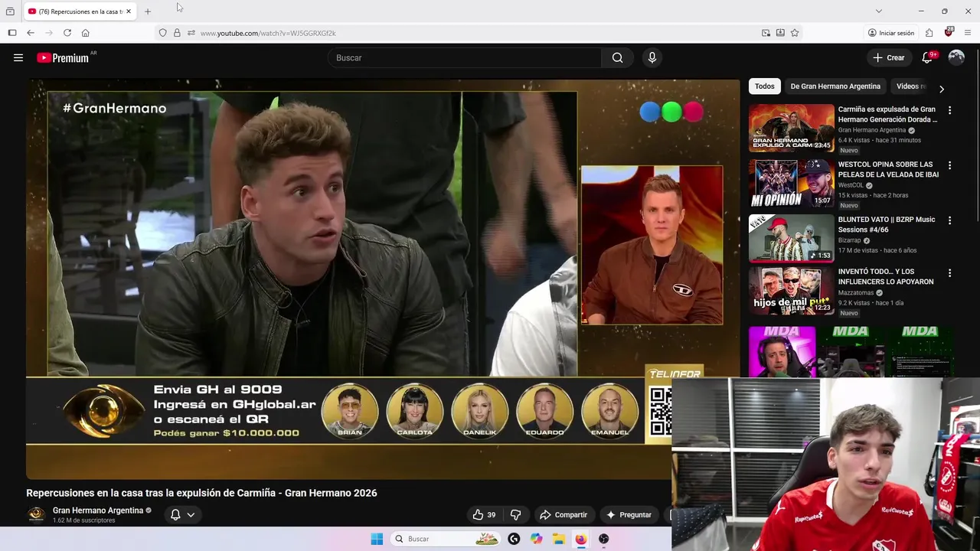Open picture-in-picture icon in address bar
980x551 pixels.
click(766, 33)
